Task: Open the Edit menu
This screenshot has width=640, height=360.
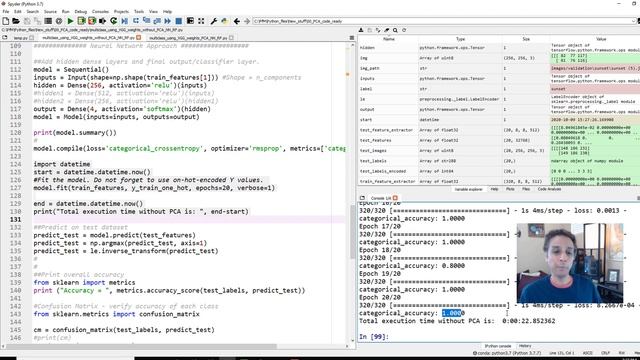Action: 18,11
